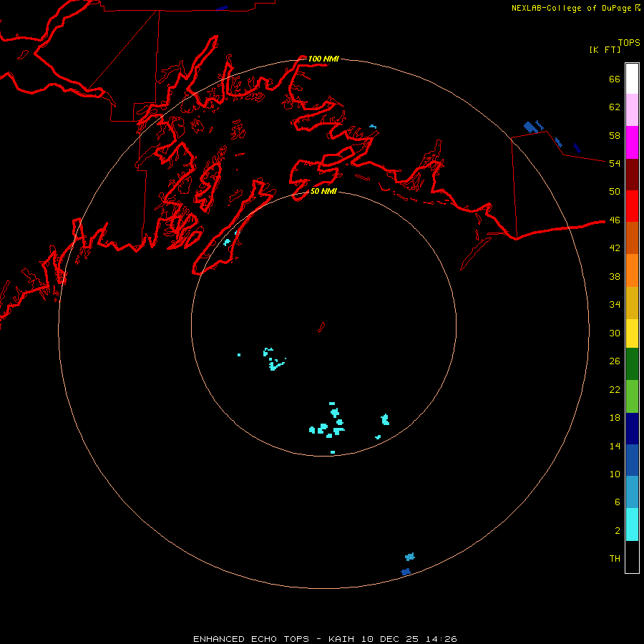Click the blue echo near the outer ring's bottom

(x=406, y=572)
